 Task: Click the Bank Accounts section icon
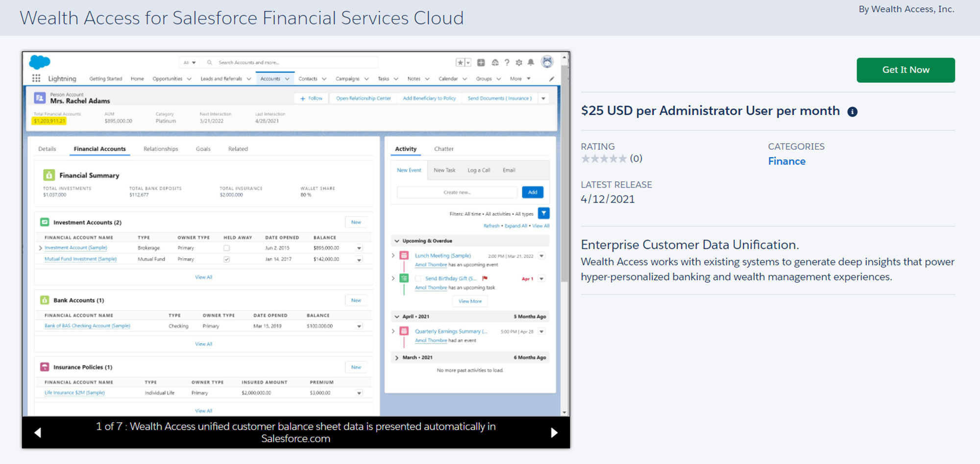[x=45, y=300]
